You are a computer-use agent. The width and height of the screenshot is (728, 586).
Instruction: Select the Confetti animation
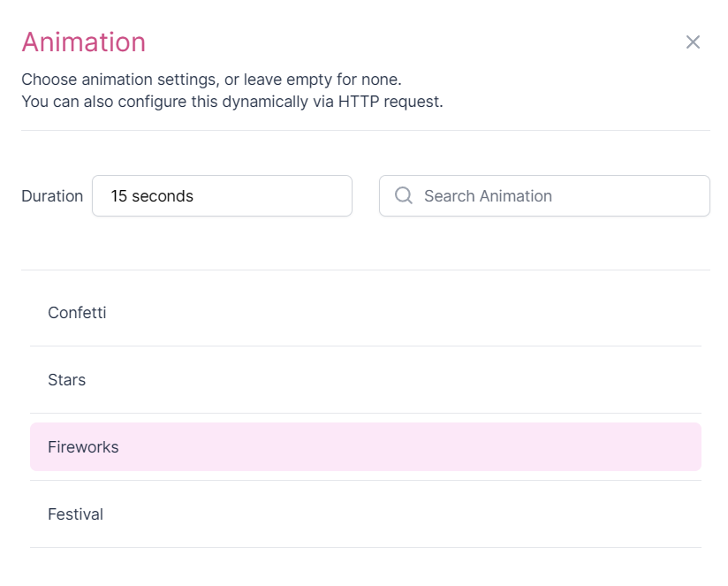coord(78,313)
